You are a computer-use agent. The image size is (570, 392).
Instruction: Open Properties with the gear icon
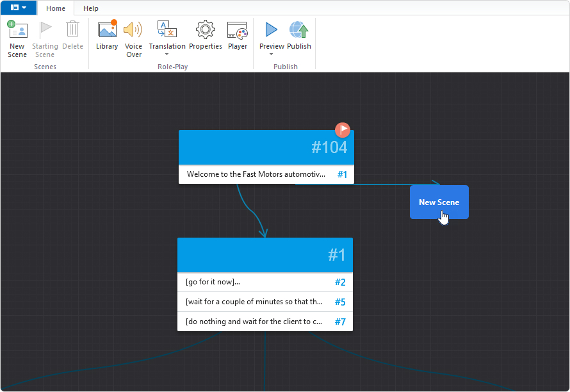click(205, 31)
